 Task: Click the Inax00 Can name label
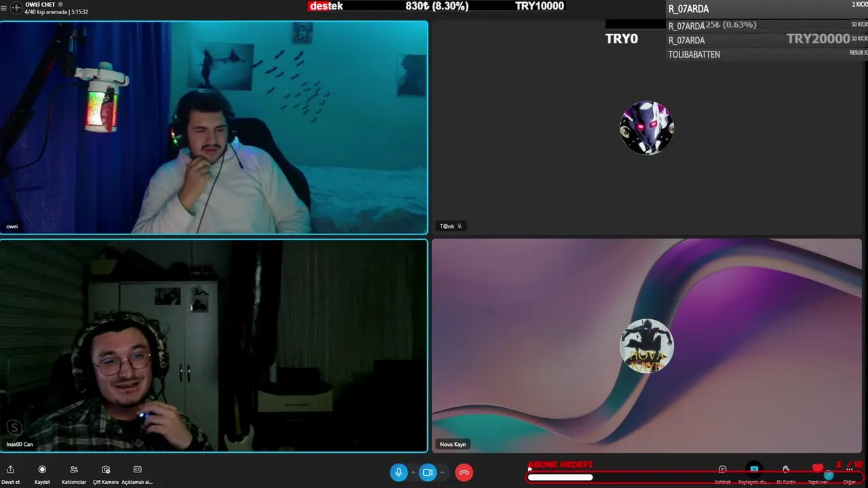20,445
